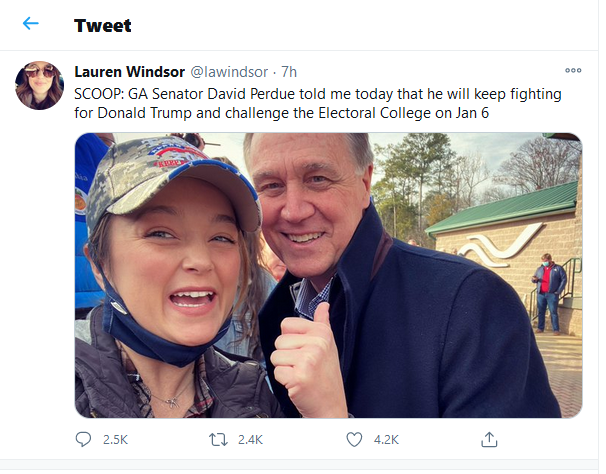Click the 4.2K likes count
Viewport: 606px width, 474px height.
click(386, 439)
